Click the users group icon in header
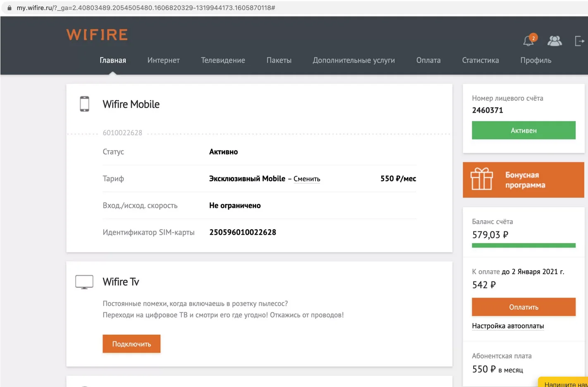This screenshot has width=588, height=387. (x=555, y=41)
